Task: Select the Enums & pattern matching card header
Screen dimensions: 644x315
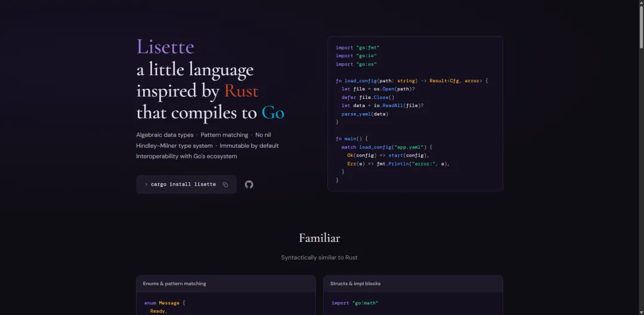Action: (x=226, y=283)
